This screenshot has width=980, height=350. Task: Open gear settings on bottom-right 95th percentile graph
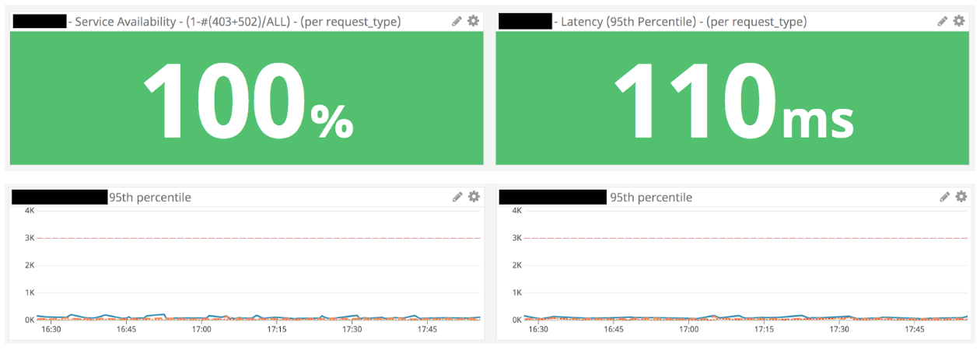click(x=961, y=197)
